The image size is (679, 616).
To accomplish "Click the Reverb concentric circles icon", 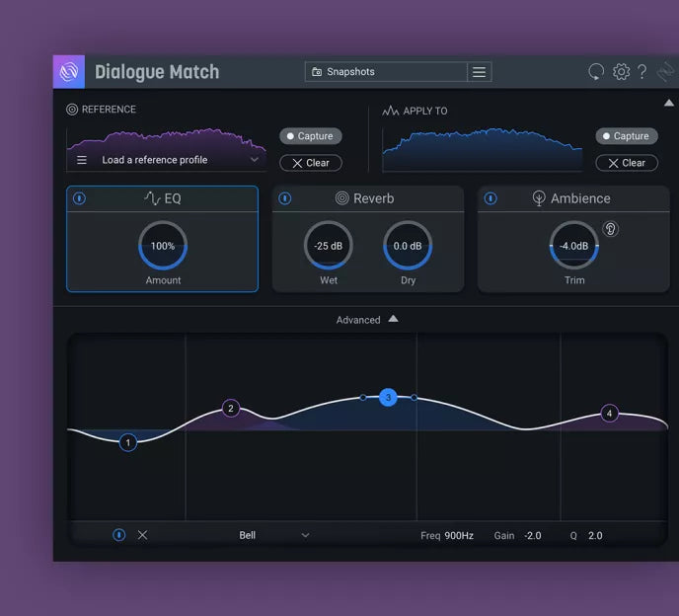I will pos(341,198).
